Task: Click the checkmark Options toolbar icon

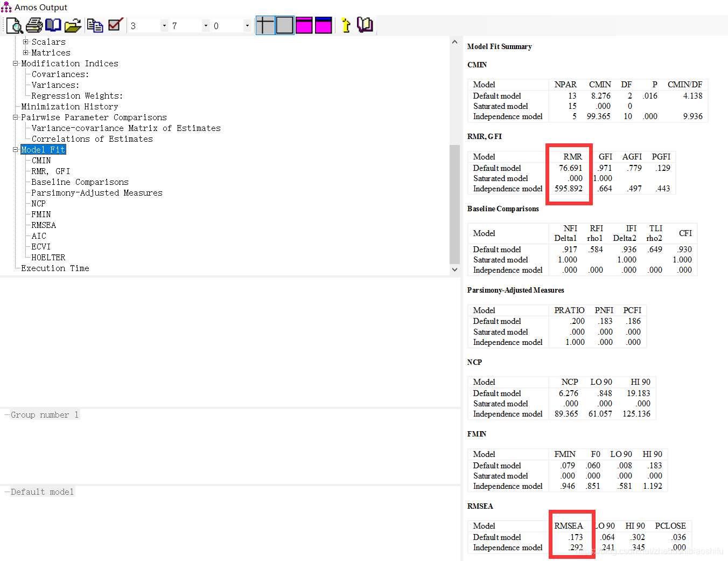Action: 115,25
